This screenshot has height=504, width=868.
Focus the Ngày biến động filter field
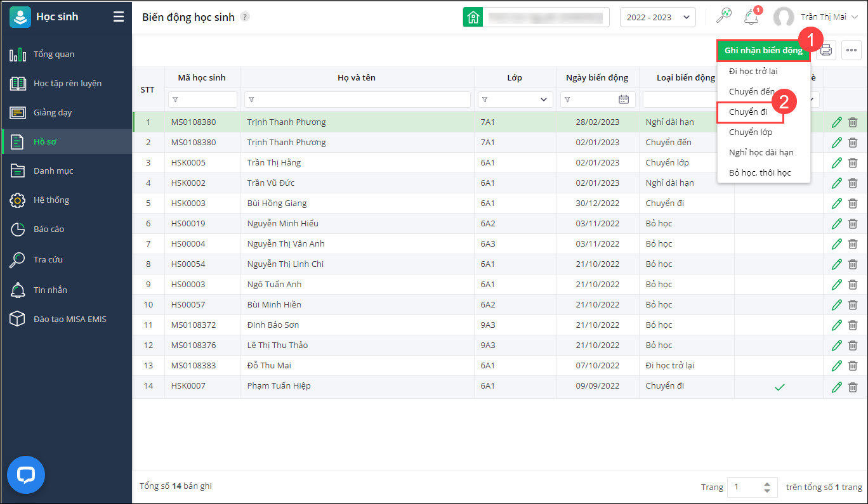598,100
